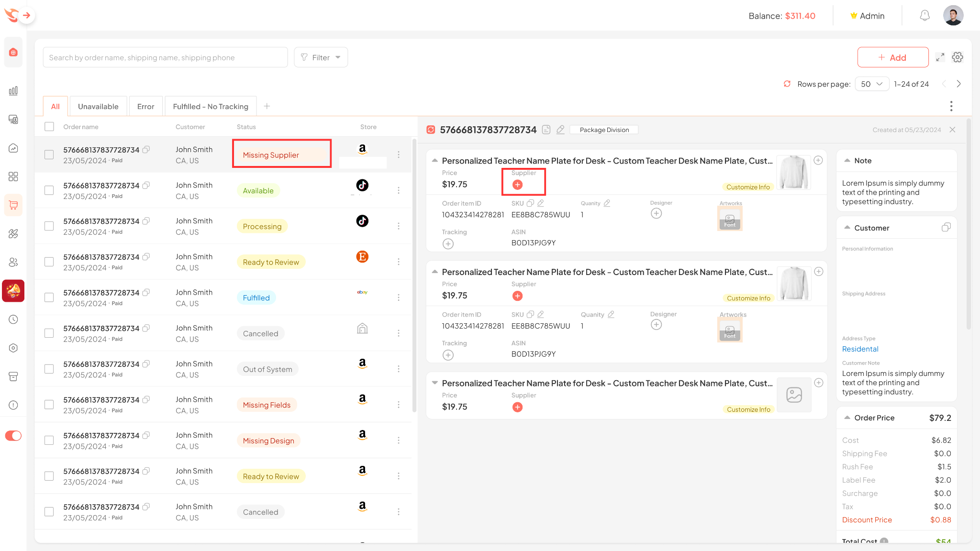Open the orders cart sidebar icon
The width and height of the screenshot is (980, 551).
click(13, 205)
